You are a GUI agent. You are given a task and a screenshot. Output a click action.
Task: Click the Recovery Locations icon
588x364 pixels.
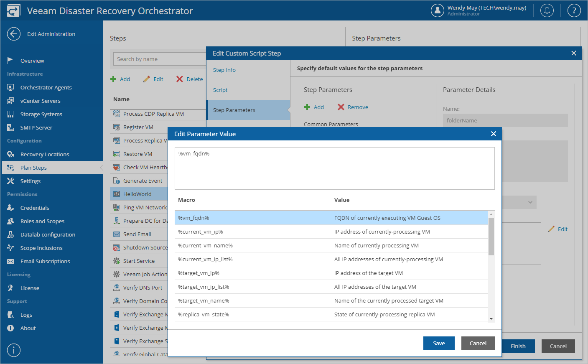10,154
